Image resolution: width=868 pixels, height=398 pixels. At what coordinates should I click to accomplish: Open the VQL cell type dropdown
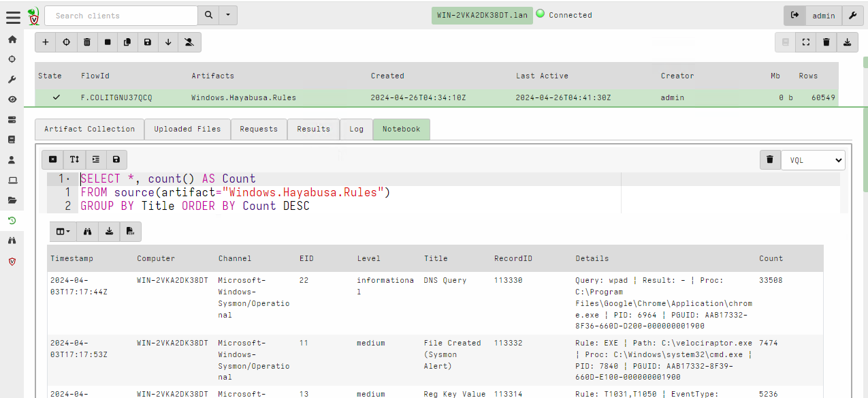pyautogui.click(x=813, y=159)
